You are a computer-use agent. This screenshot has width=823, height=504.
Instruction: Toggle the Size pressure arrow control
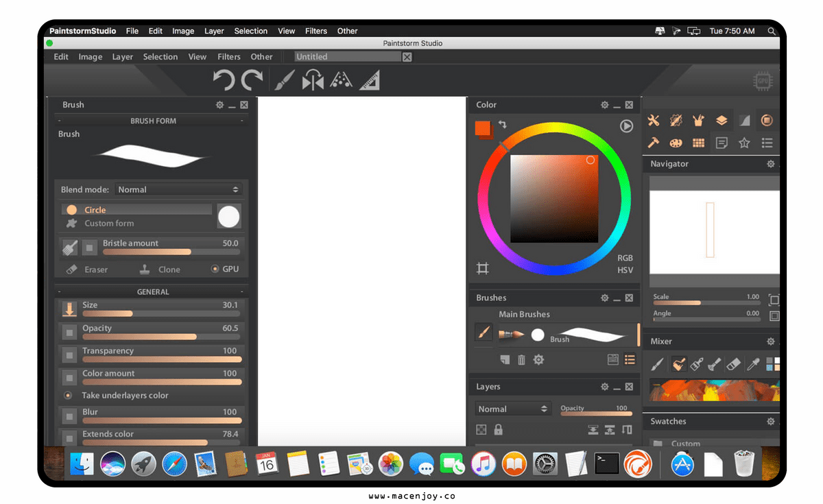click(69, 309)
